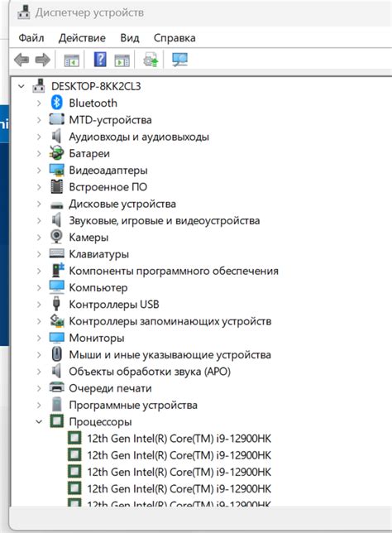Expand the Bluetooth category
392x533 pixels.
coord(39,103)
